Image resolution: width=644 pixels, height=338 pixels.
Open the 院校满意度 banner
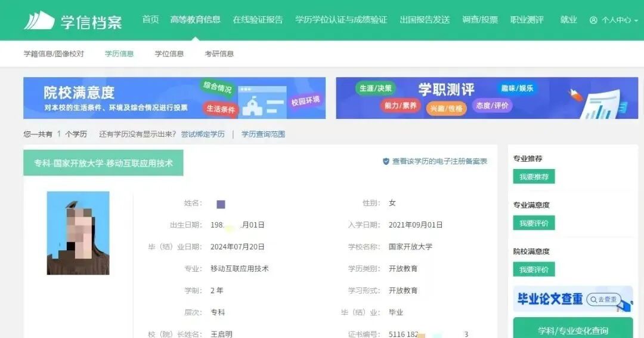[x=175, y=98]
